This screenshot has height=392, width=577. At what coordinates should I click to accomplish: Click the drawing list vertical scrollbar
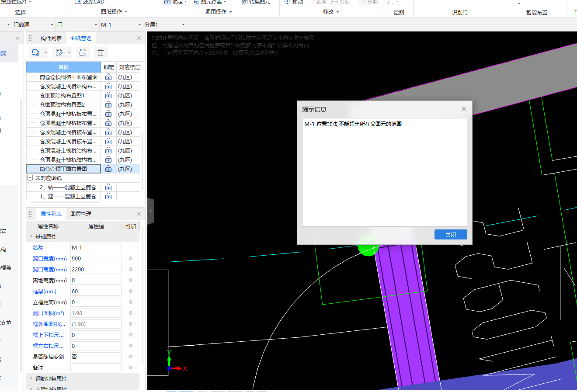[143, 162]
